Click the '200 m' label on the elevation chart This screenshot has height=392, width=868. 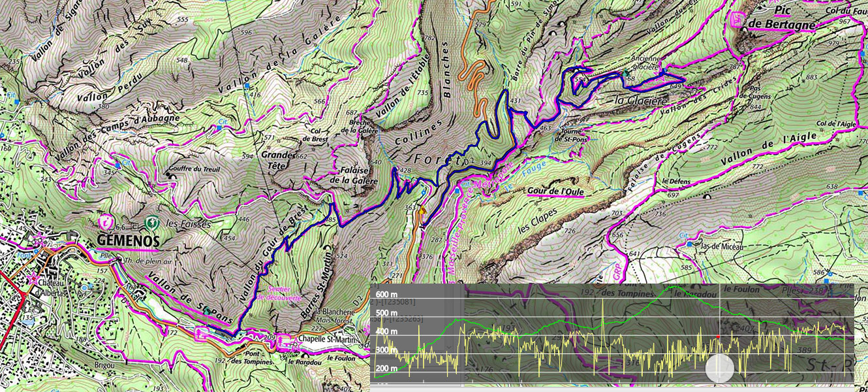pos(385,369)
